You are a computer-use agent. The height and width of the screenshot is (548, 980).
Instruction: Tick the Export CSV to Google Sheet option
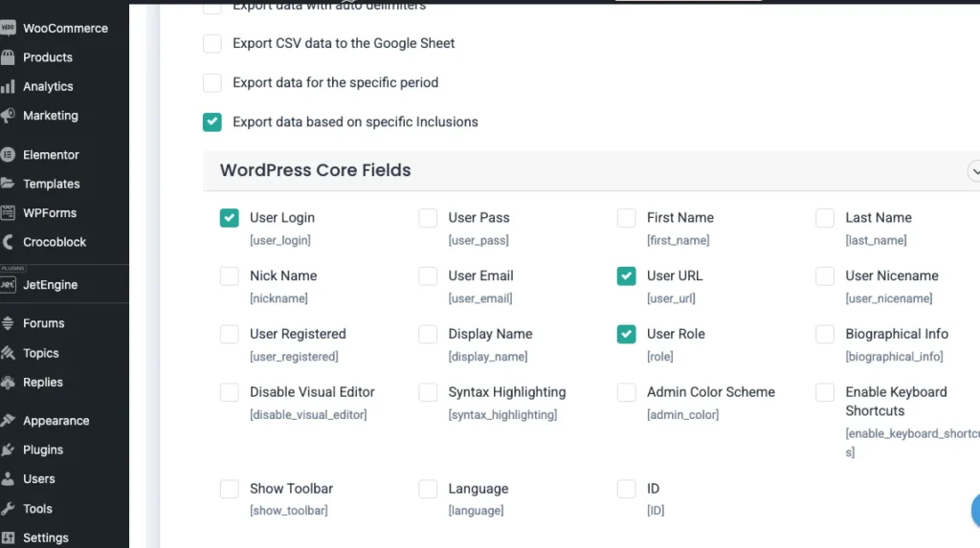pos(212,44)
